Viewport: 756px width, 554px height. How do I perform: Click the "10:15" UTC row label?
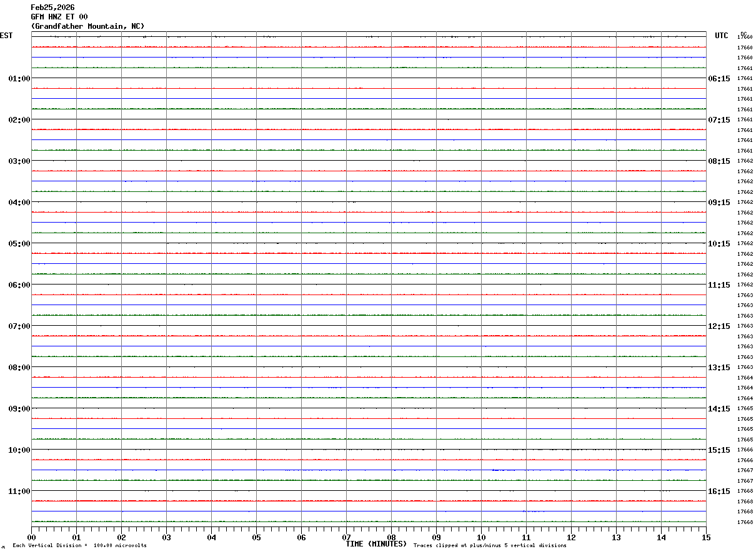719,243
